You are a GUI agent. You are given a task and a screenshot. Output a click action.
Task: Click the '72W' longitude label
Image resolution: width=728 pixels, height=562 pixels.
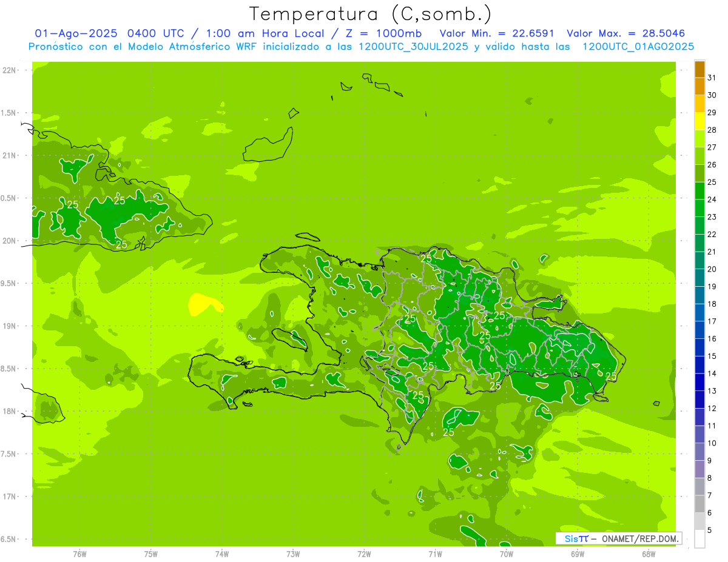click(x=364, y=554)
